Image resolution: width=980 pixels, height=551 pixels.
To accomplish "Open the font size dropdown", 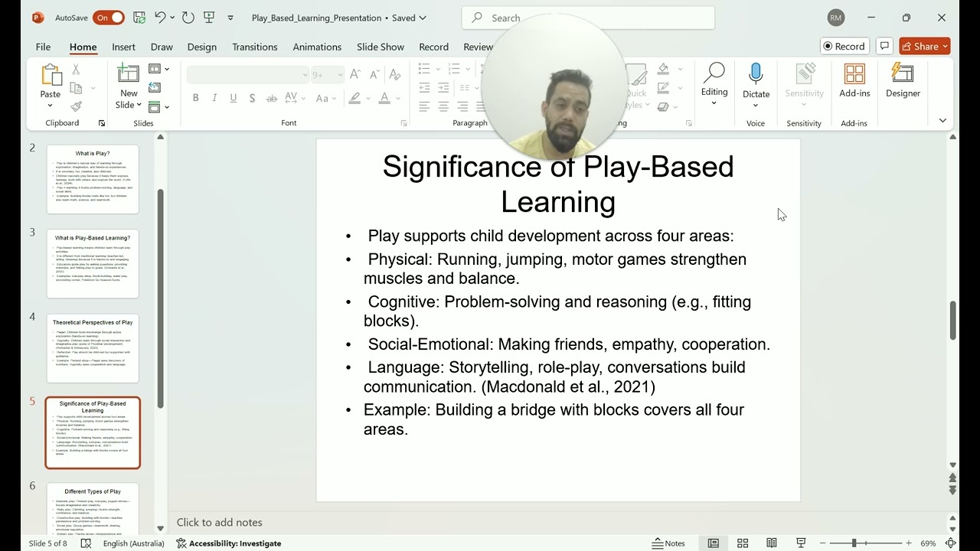I will click(339, 74).
